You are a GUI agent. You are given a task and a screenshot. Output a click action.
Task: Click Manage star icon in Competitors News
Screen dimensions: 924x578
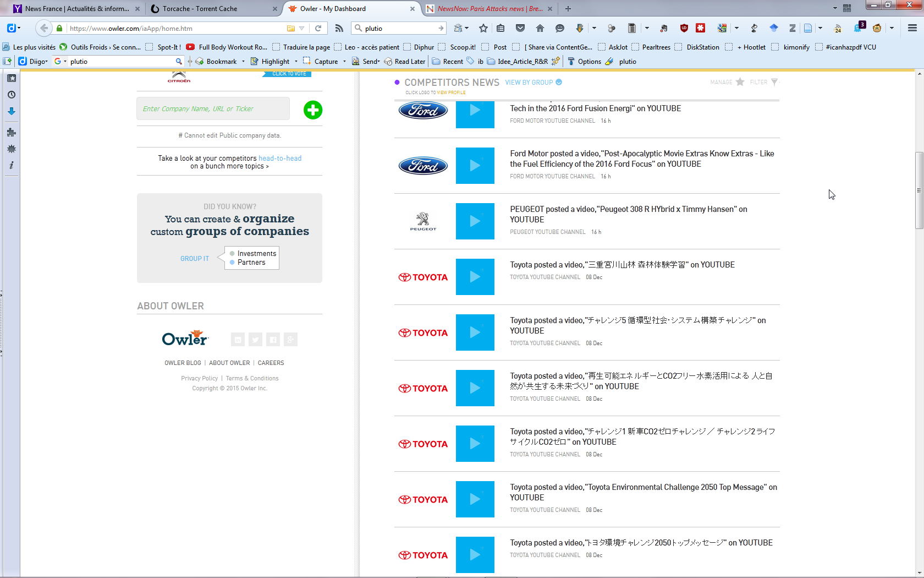[x=740, y=82]
